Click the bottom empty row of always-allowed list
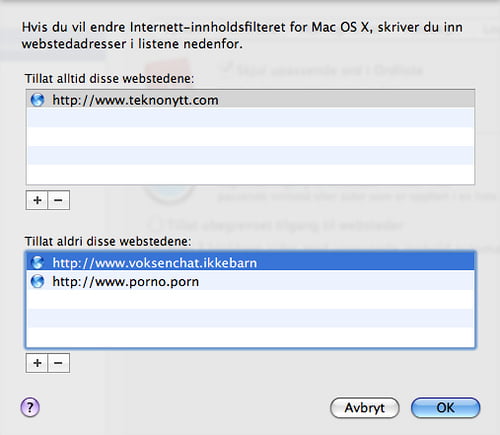The height and width of the screenshot is (435, 500). pos(250,174)
